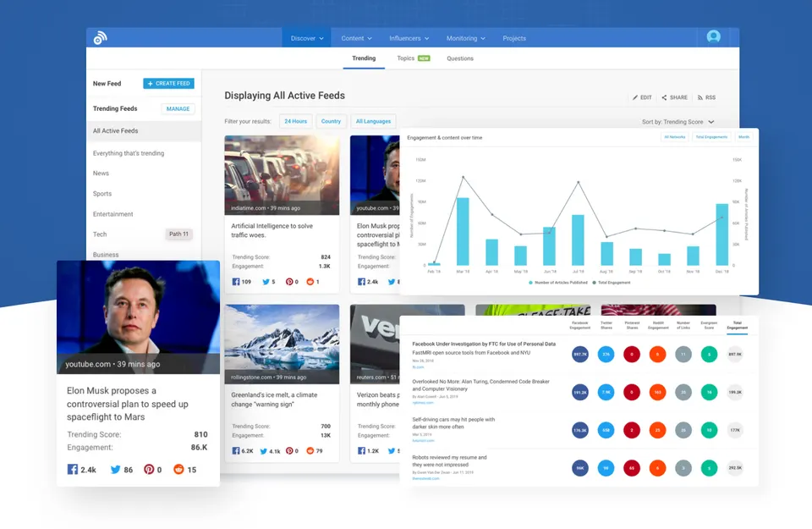Image resolution: width=812 pixels, height=529 pixels.
Task: Open nytimes.com link under Alan Turing article
Action: (423, 403)
